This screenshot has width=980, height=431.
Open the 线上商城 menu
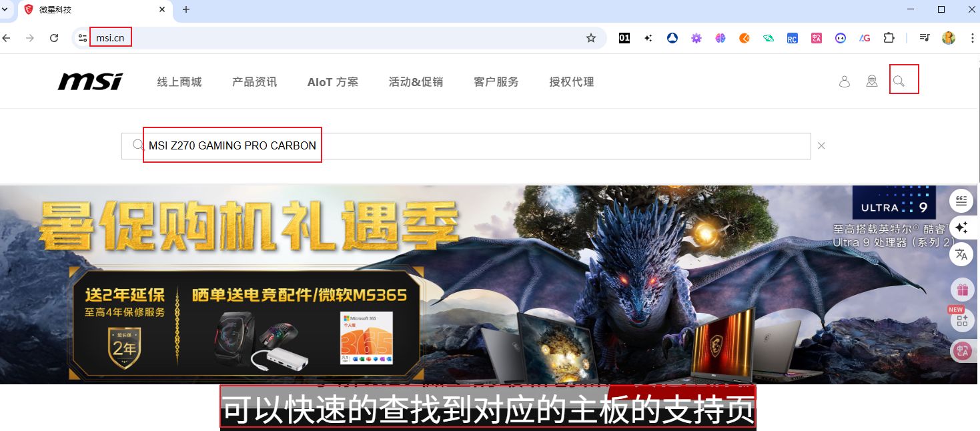179,82
